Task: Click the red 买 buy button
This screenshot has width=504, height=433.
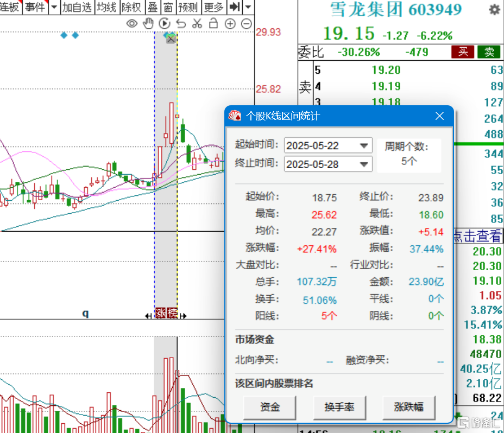Action: (463, 52)
